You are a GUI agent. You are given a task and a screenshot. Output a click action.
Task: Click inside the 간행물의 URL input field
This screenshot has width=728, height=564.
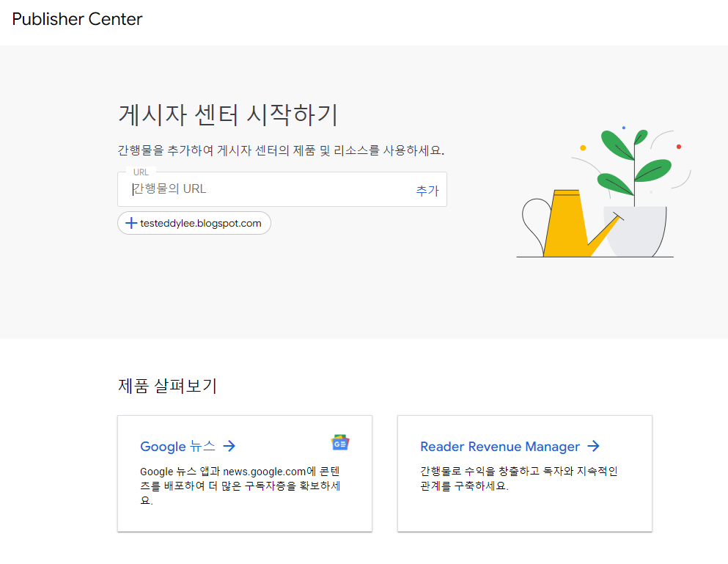[x=257, y=189]
